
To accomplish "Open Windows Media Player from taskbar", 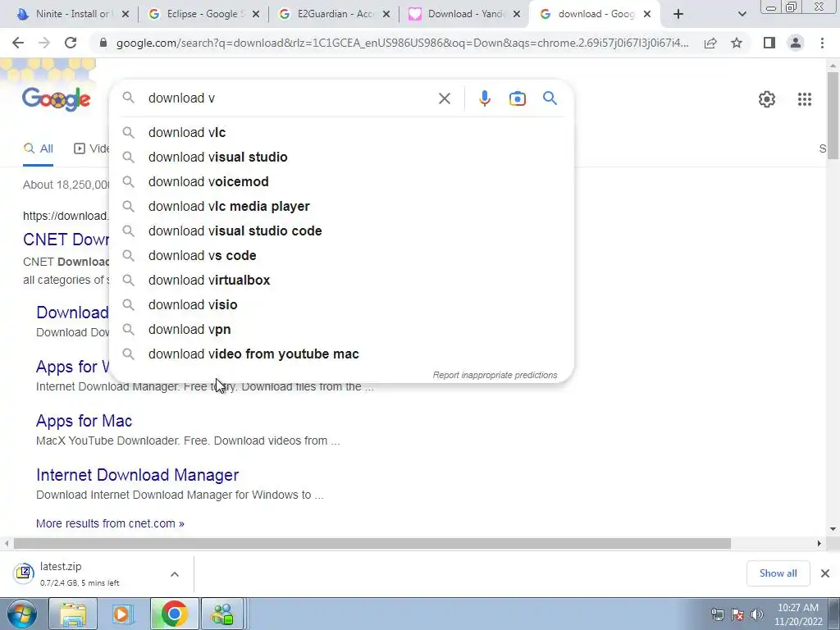I will tap(123, 614).
